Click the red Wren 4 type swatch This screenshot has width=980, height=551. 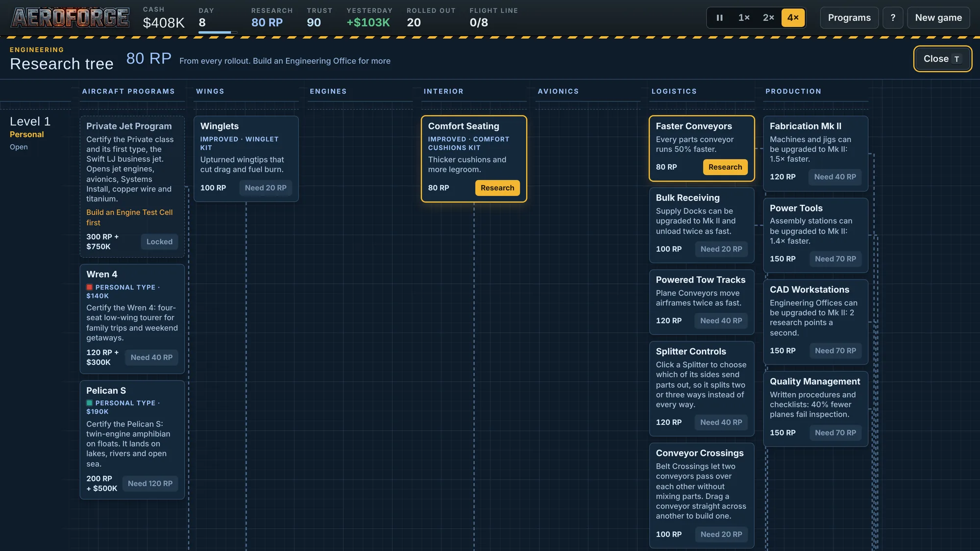click(90, 287)
